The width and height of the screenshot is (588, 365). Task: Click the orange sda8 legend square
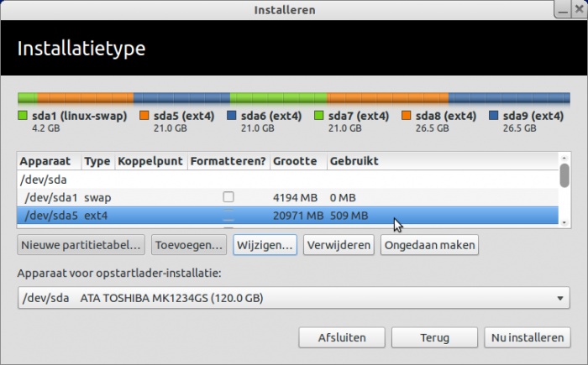[x=406, y=116]
